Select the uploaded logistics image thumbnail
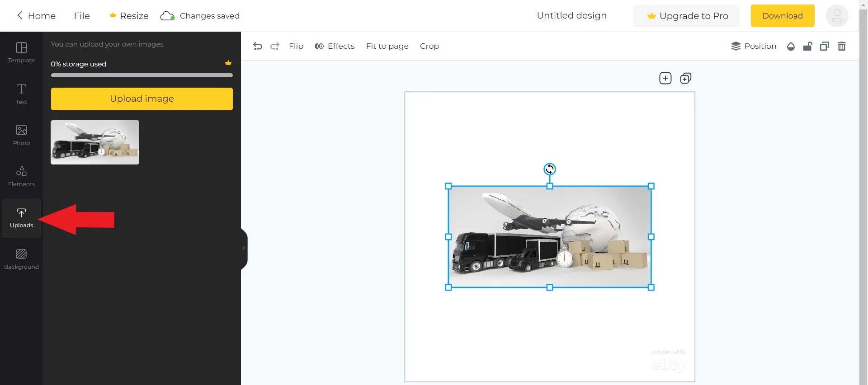 point(95,142)
